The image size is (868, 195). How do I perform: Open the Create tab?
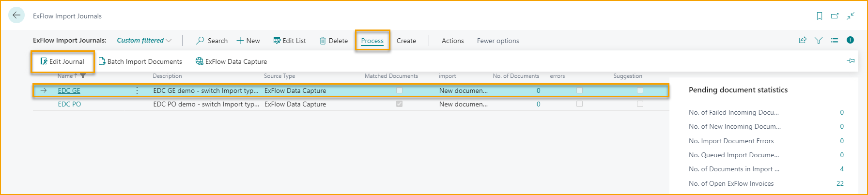coord(406,41)
